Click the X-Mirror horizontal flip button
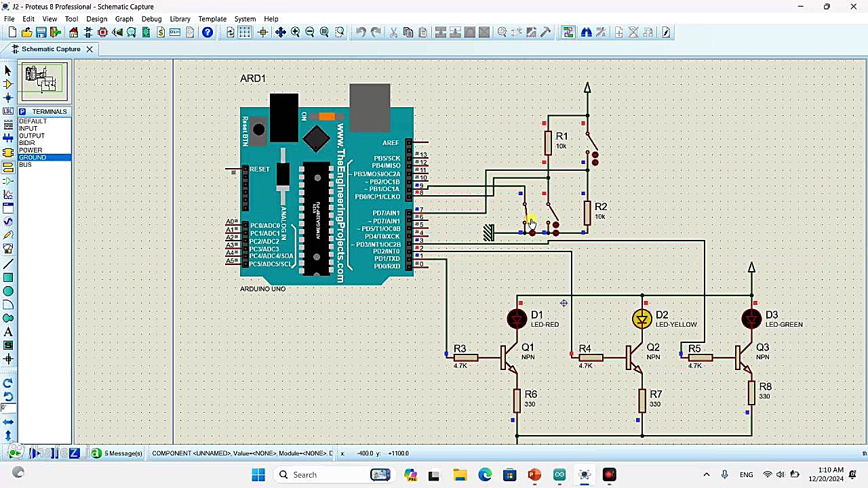 tap(8, 422)
